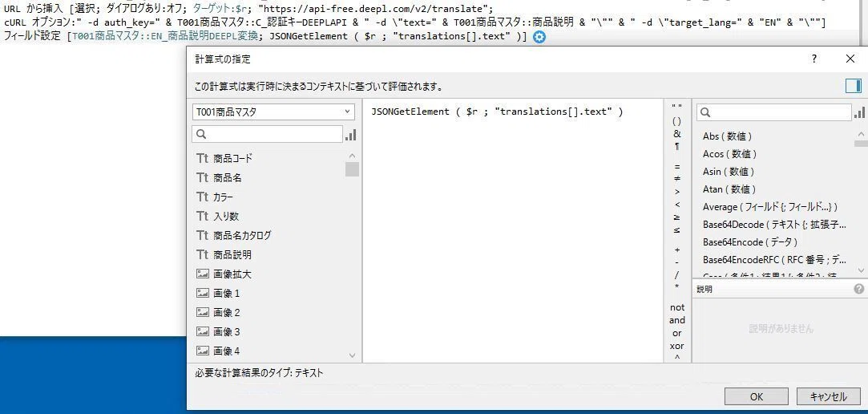Click the function list scroll up arrow

point(861,133)
